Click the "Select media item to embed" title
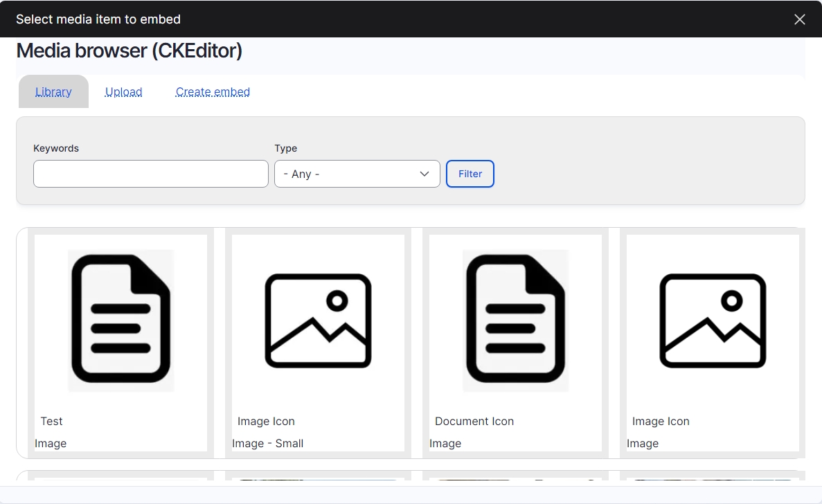 (x=98, y=19)
